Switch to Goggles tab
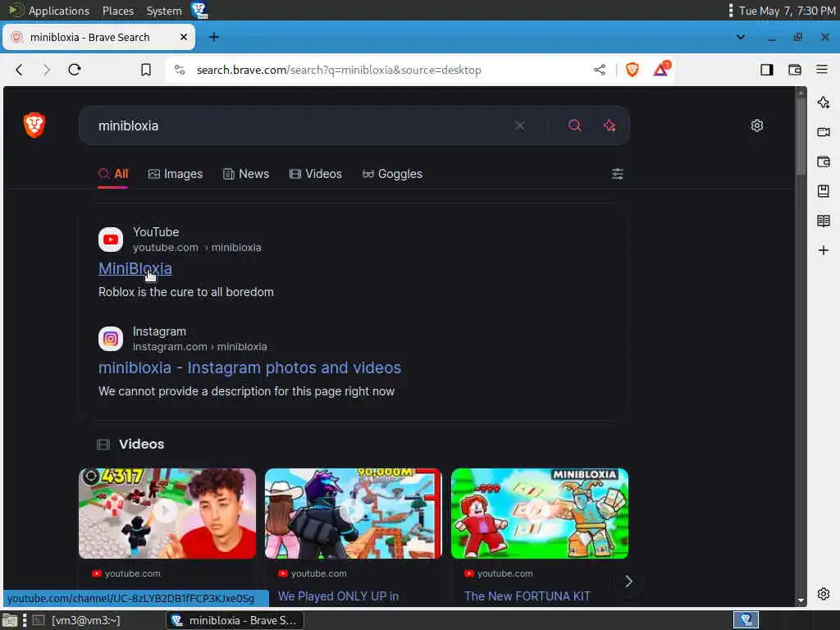Image resolution: width=840 pixels, height=630 pixels. [392, 174]
